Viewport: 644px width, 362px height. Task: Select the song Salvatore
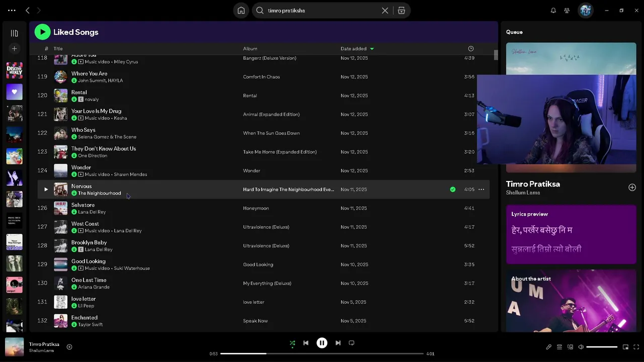[83, 205]
